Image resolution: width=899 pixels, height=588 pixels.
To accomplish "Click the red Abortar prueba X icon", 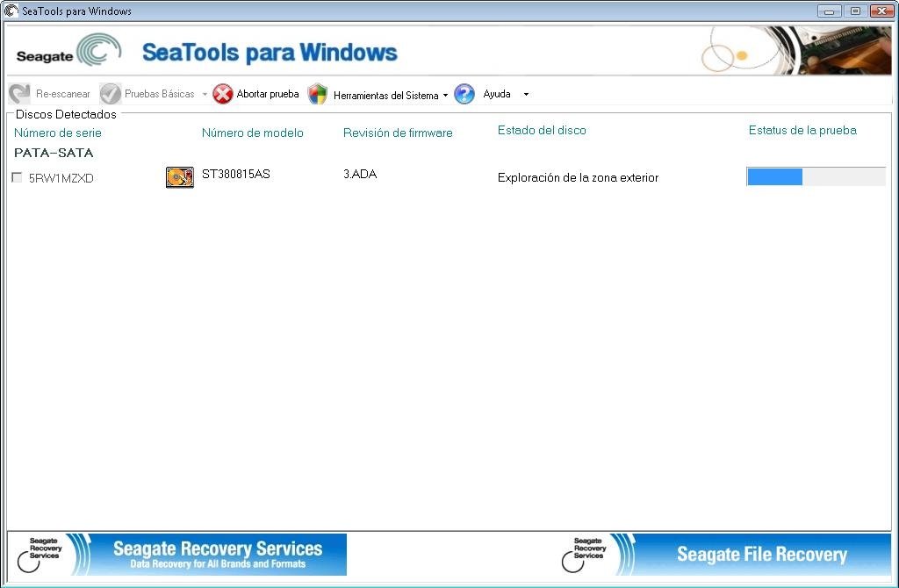I will 222,94.
